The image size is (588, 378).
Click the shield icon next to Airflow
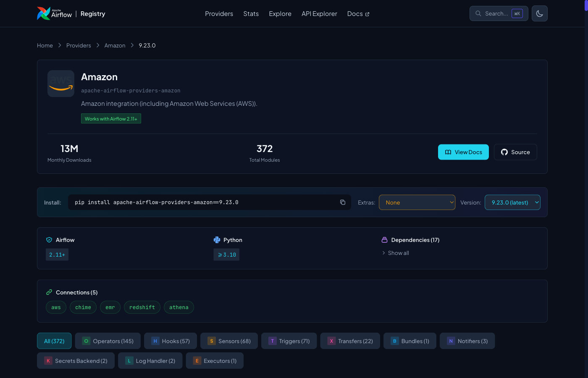click(48, 239)
